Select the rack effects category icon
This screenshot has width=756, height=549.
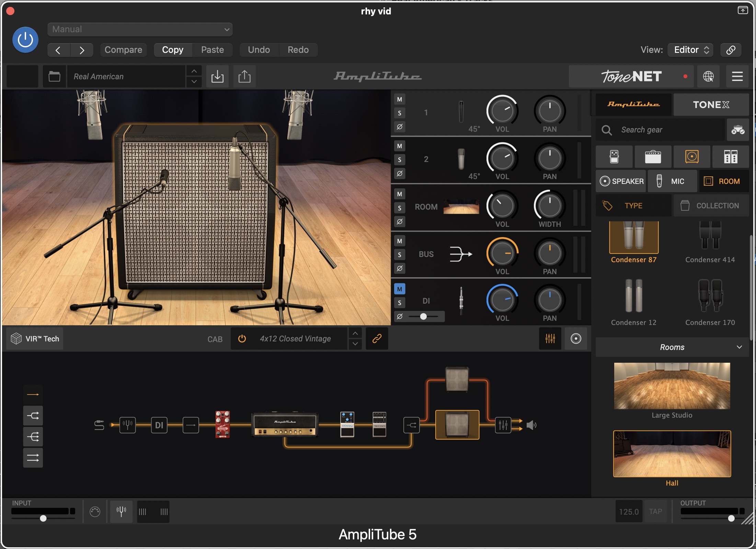731,156
